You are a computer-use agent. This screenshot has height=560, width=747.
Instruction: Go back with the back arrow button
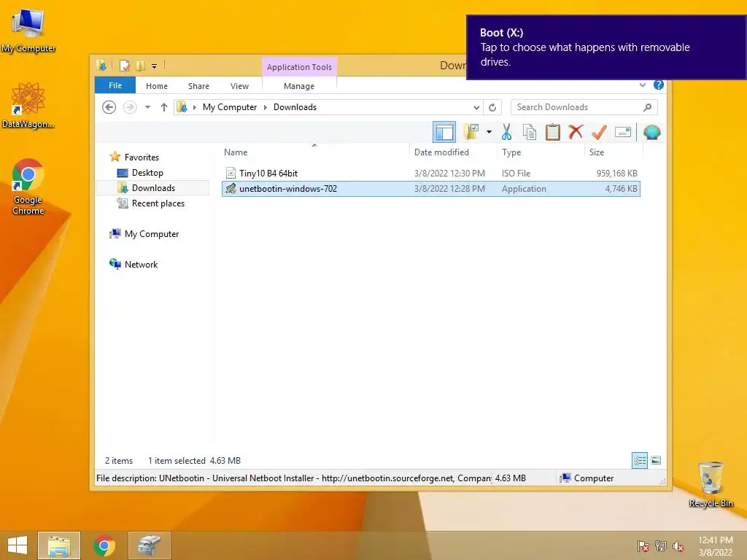tap(109, 107)
